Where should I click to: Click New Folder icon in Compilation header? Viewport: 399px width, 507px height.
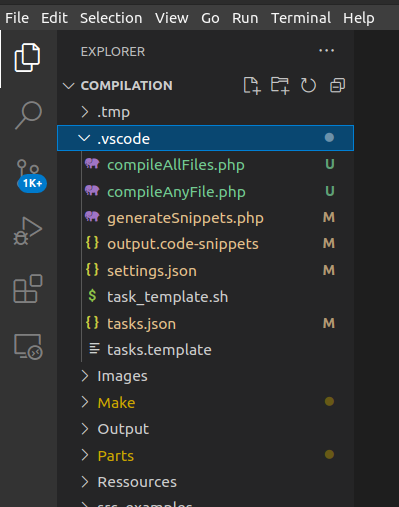click(x=280, y=86)
